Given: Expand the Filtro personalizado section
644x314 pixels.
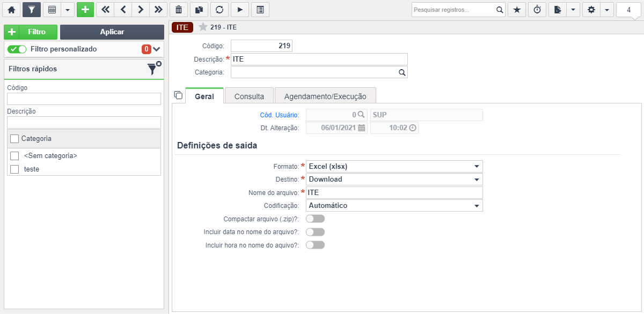Looking at the screenshot, I should pos(157,49).
